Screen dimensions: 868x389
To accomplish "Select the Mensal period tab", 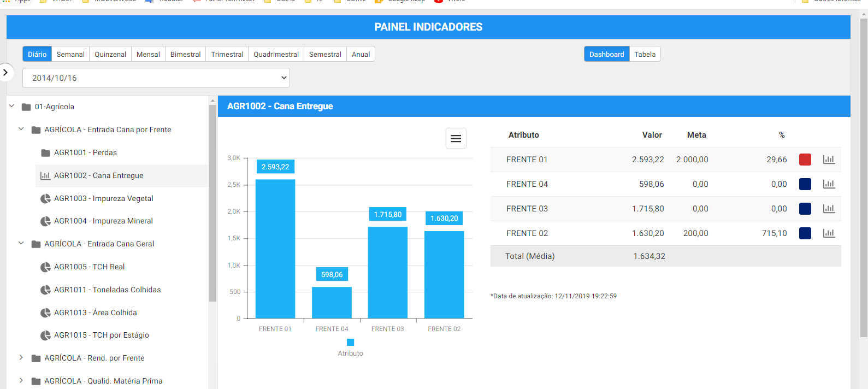I will [x=148, y=54].
